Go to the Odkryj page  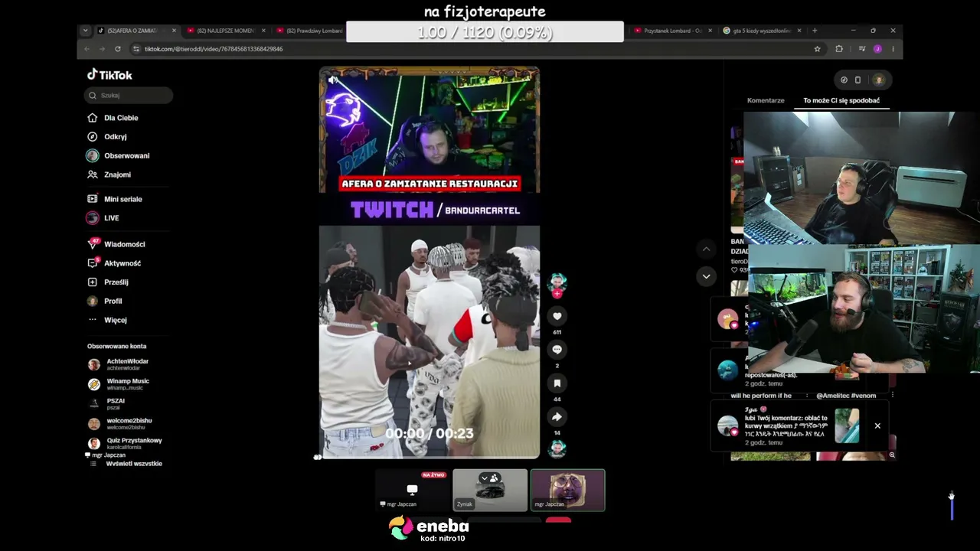click(x=107, y=137)
